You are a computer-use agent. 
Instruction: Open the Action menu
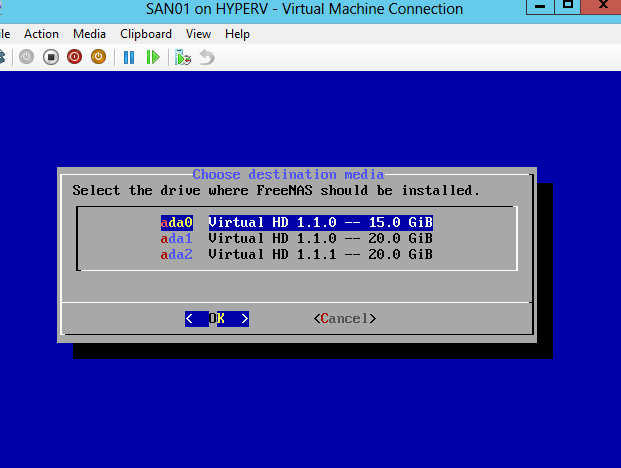point(41,34)
